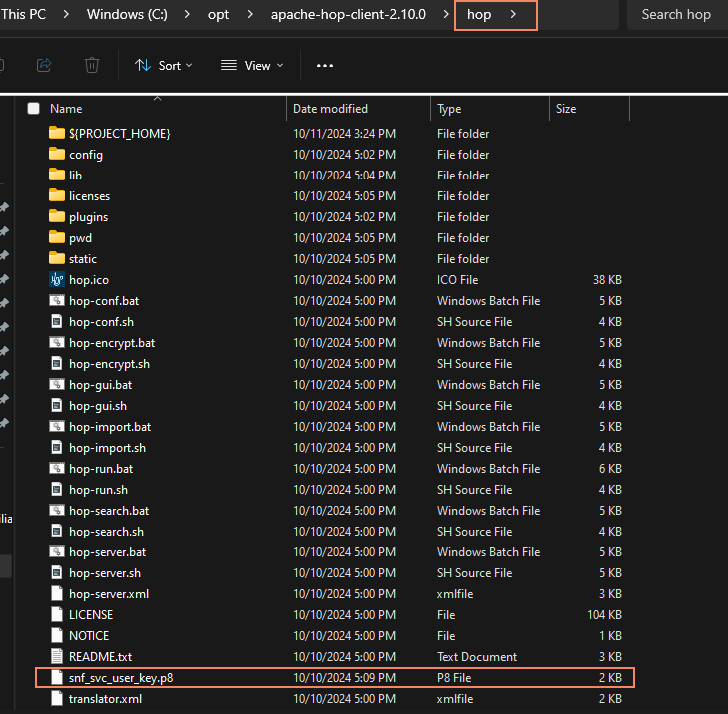Click the hop.ico file icon
Screen dimensions: 728x714
pos(57,280)
